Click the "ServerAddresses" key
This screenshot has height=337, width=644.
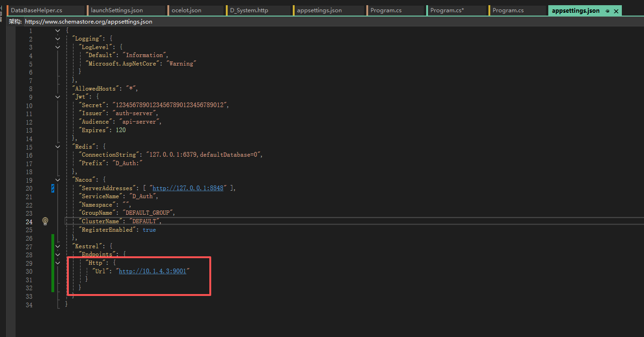(107, 188)
